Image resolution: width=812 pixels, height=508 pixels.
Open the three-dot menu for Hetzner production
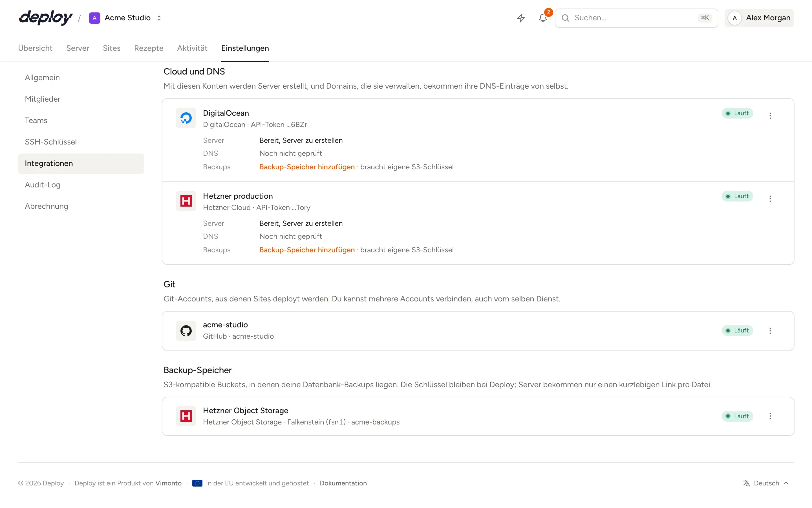(770, 199)
